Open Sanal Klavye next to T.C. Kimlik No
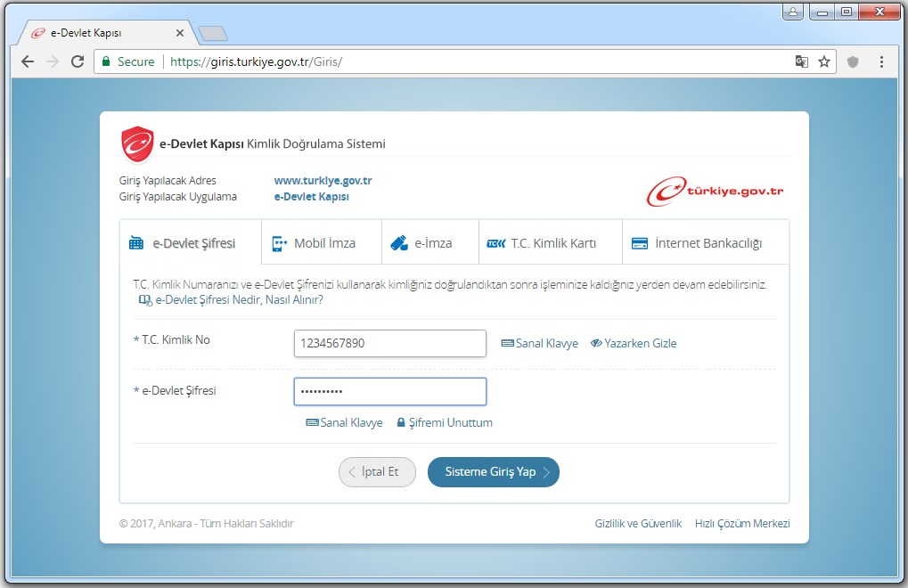 click(x=540, y=343)
